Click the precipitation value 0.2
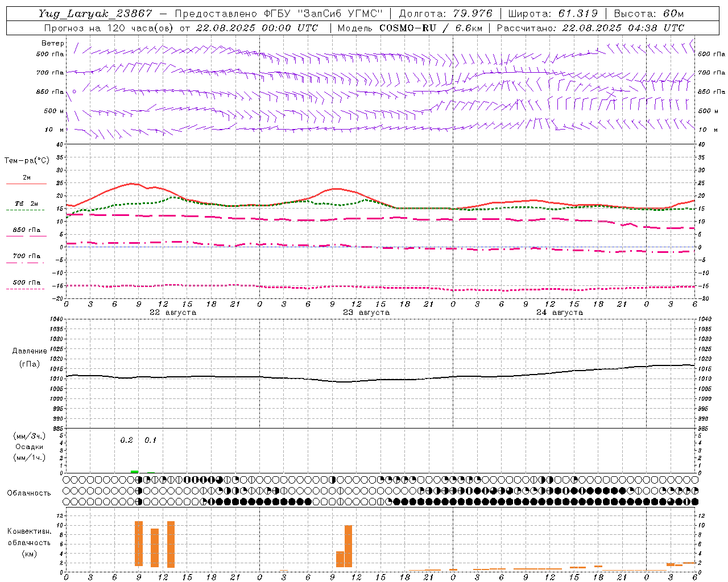This screenshot has height=582, width=728. coord(126,440)
